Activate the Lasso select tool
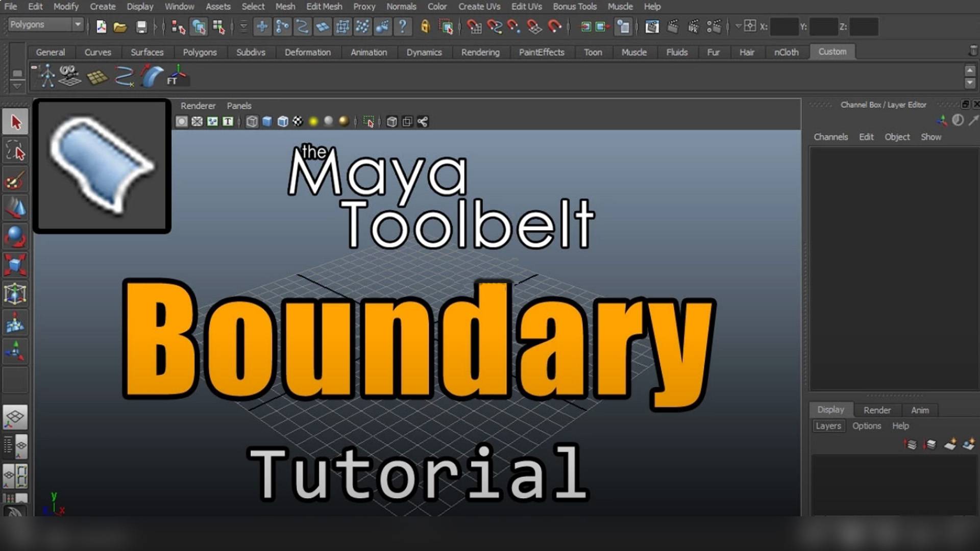The width and height of the screenshot is (980, 551). [x=15, y=151]
